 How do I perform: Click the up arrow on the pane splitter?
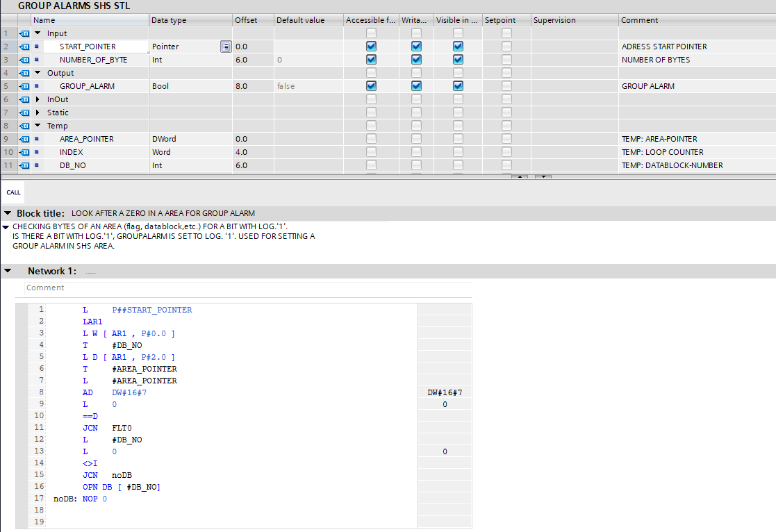(520, 176)
